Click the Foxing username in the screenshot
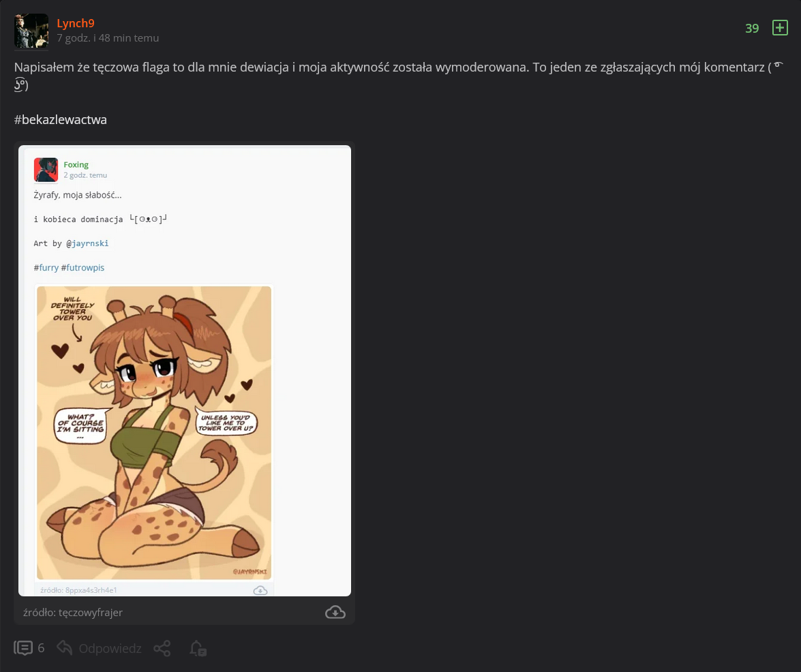 (x=76, y=164)
